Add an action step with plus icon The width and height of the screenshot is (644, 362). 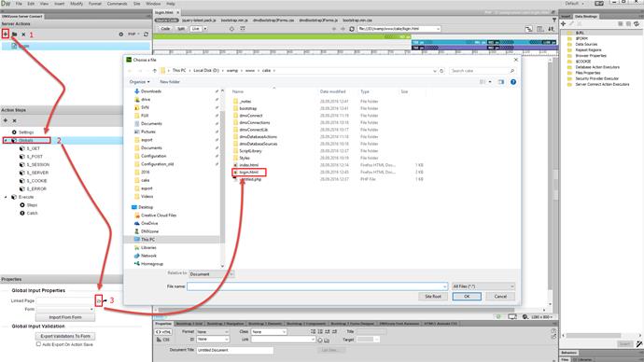pos(6,120)
